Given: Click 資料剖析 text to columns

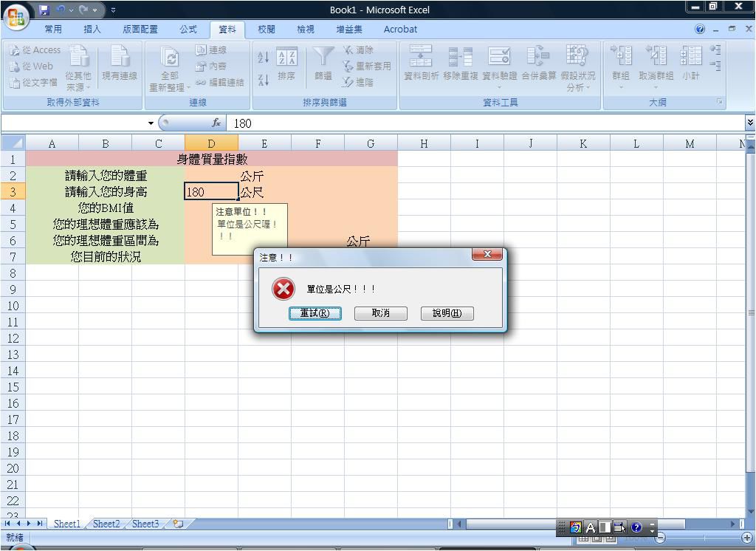Looking at the screenshot, I should [421, 62].
